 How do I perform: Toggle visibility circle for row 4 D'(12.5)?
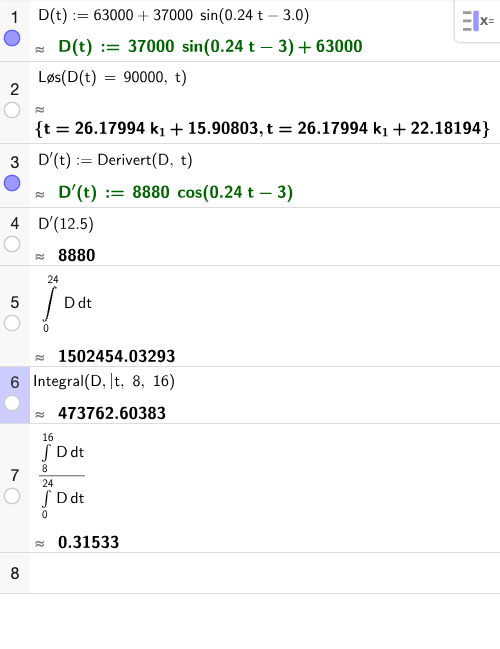(x=12, y=244)
